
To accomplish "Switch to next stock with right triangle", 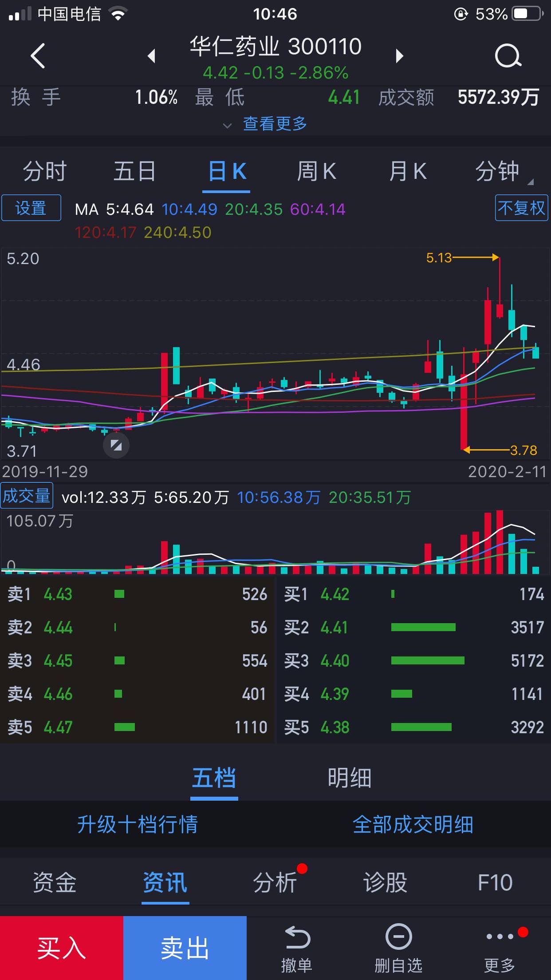I will pyautogui.click(x=399, y=56).
